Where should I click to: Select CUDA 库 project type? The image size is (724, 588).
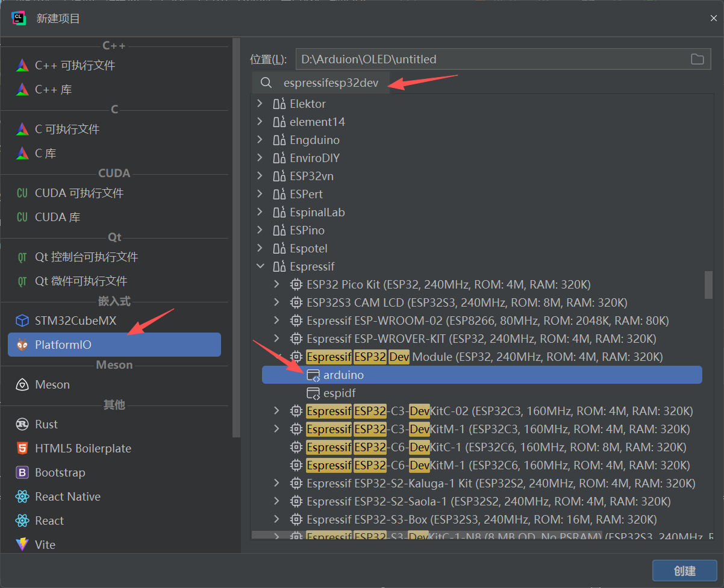tap(114, 217)
